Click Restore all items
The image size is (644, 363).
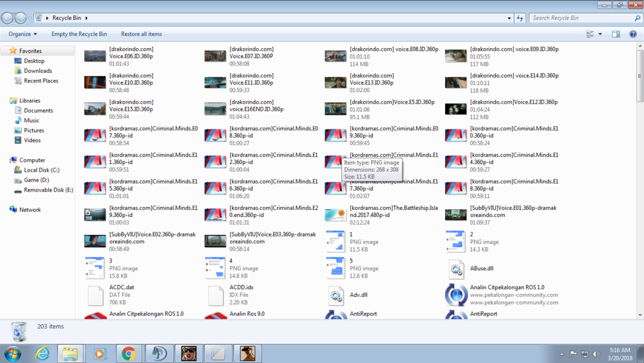click(x=141, y=34)
